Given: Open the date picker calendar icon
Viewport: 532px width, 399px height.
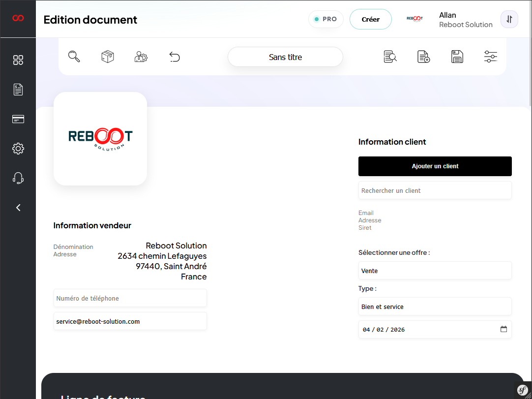Looking at the screenshot, I should (503, 329).
